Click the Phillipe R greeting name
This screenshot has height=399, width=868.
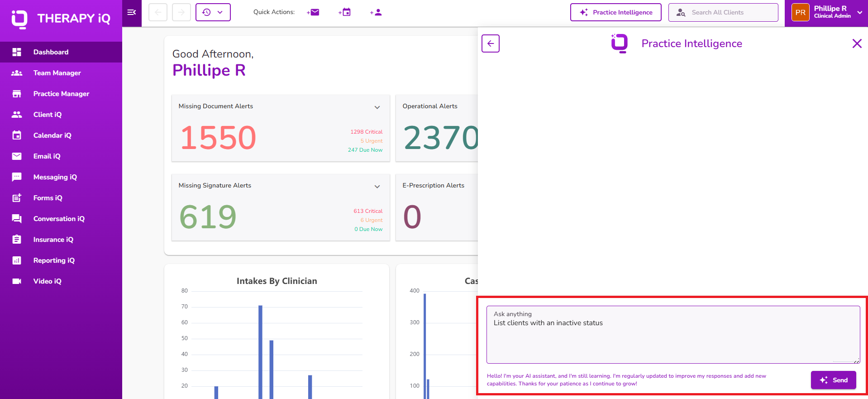click(x=209, y=70)
